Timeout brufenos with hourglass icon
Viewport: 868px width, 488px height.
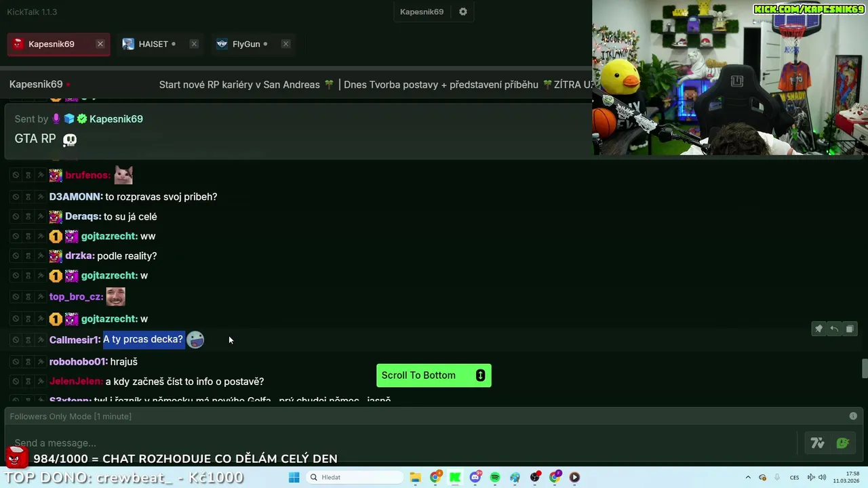[x=28, y=176]
